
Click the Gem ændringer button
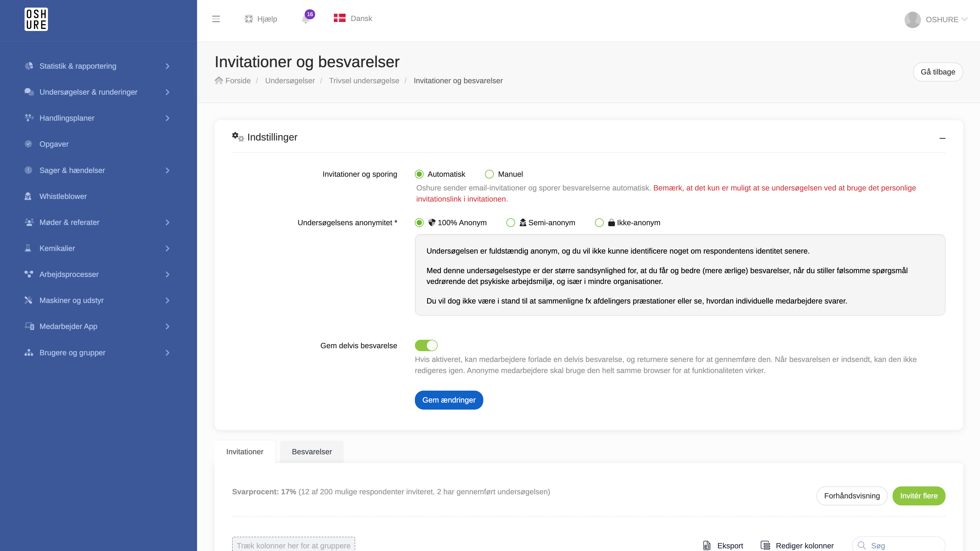click(449, 400)
